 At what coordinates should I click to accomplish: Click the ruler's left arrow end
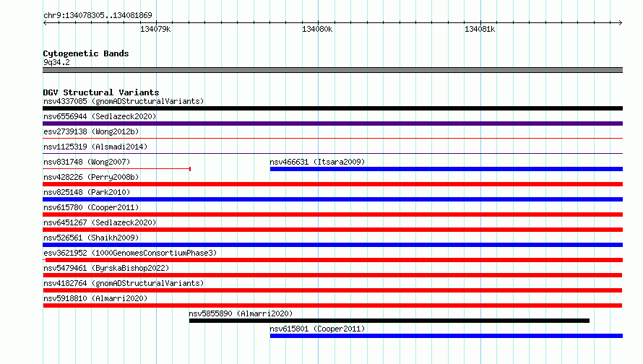point(45,22)
